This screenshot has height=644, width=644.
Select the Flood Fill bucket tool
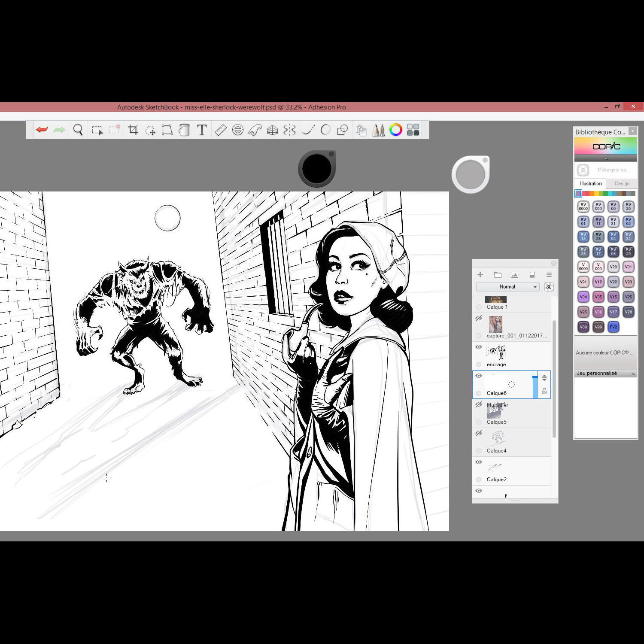(184, 130)
